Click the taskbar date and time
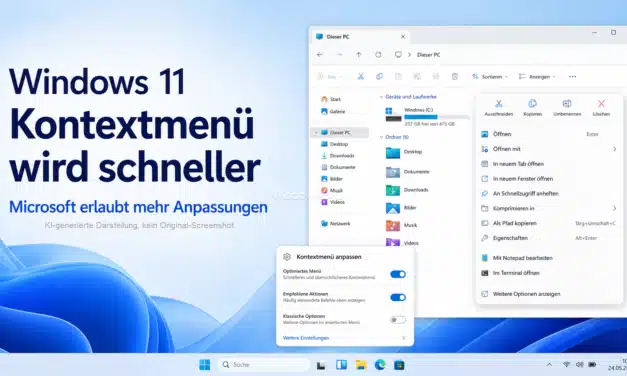The image size is (627, 376). coord(617,364)
